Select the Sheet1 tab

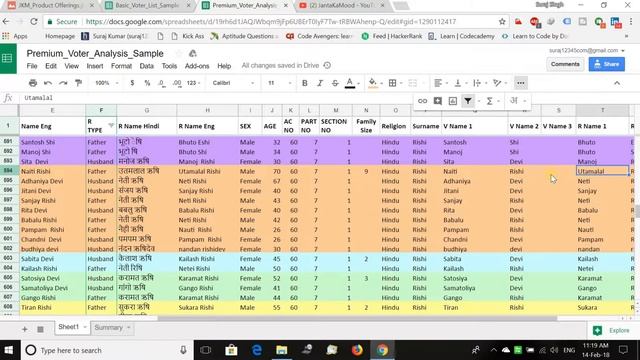72,327
